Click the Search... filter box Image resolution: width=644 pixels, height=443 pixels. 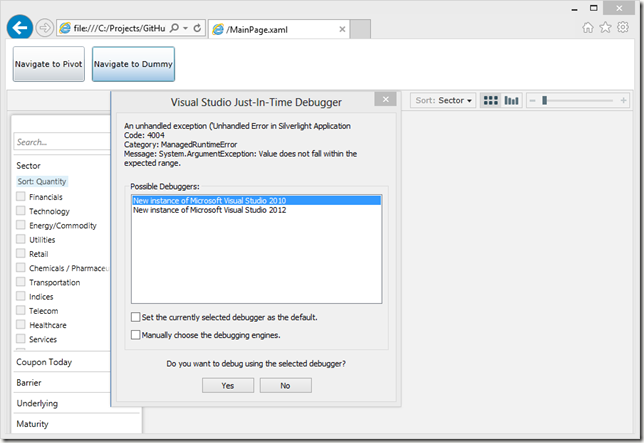[62, 142]
